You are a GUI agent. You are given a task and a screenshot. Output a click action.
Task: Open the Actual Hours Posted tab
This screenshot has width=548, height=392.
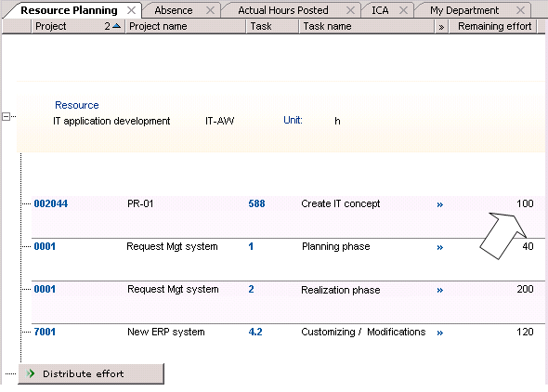[283, 10]
